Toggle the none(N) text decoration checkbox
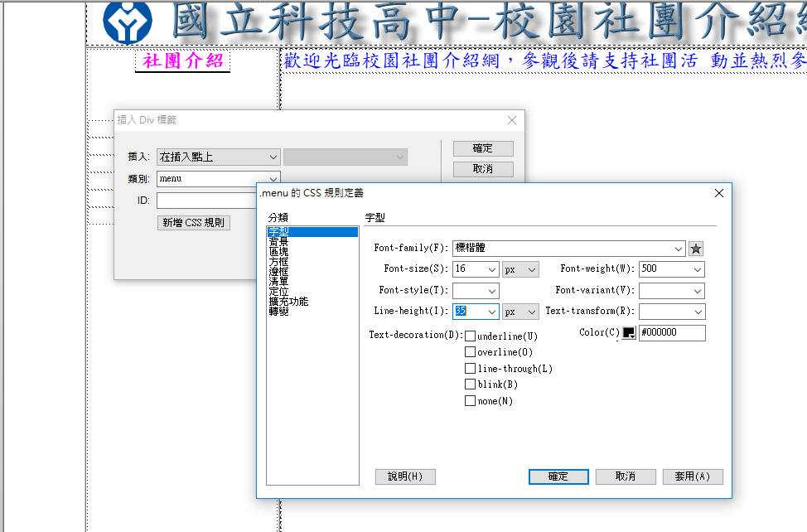 tap(471, 401)
